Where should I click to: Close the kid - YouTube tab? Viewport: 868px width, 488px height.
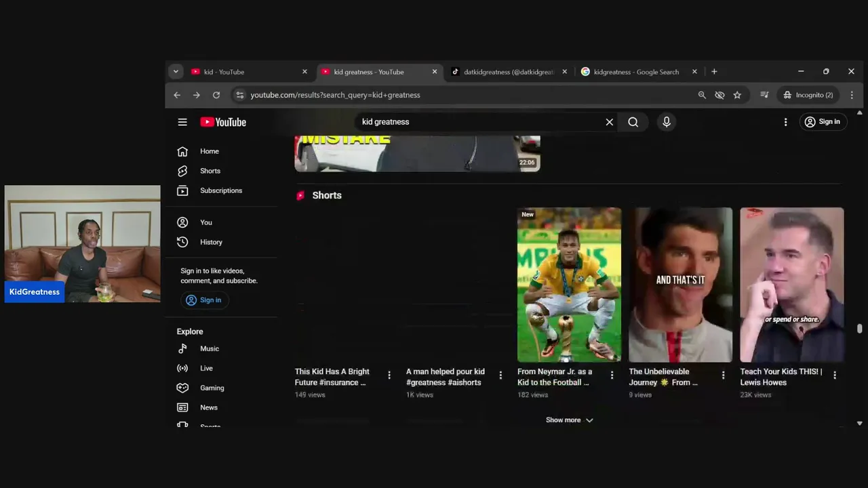(304, 72)
